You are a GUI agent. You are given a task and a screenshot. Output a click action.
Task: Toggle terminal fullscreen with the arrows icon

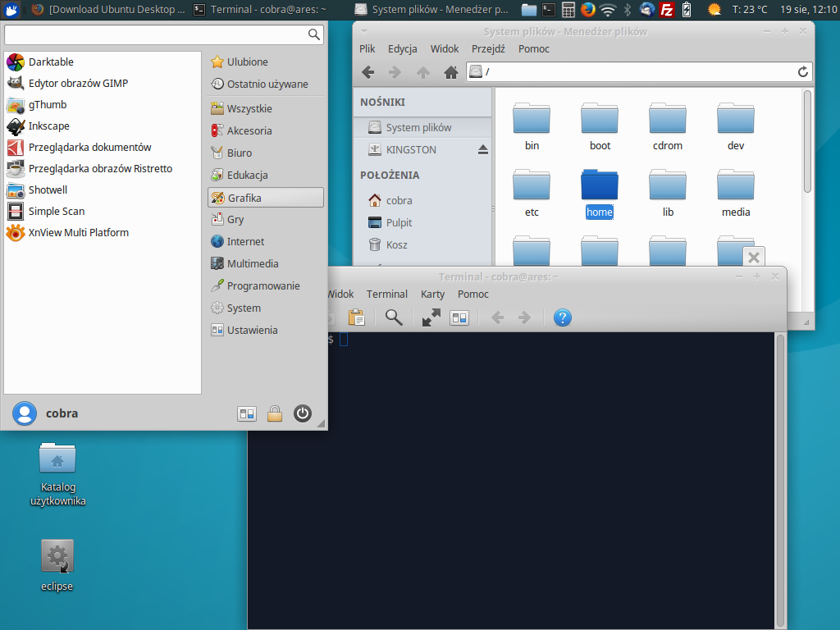click(x=430, y=317)
